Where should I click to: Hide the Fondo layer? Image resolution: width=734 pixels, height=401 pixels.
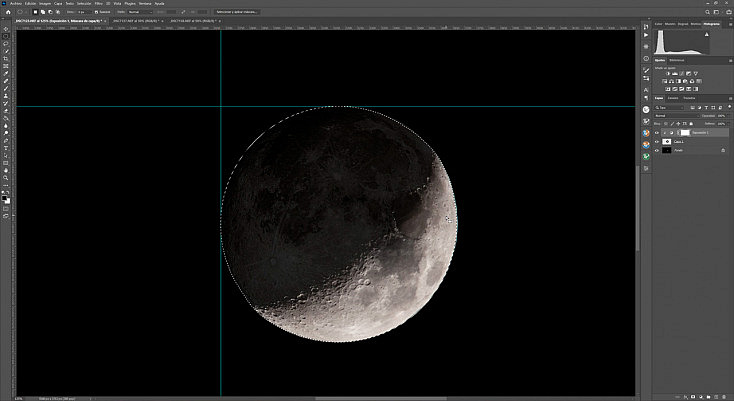[657, 150]
